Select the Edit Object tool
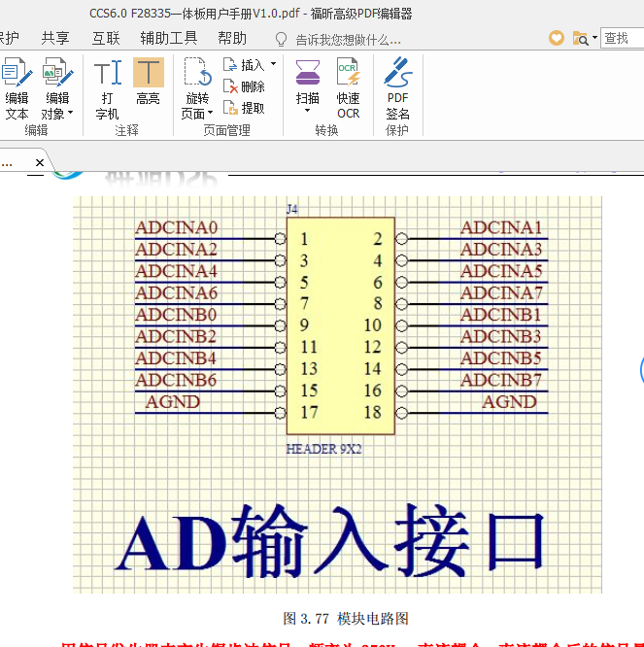 coord(57,88)
